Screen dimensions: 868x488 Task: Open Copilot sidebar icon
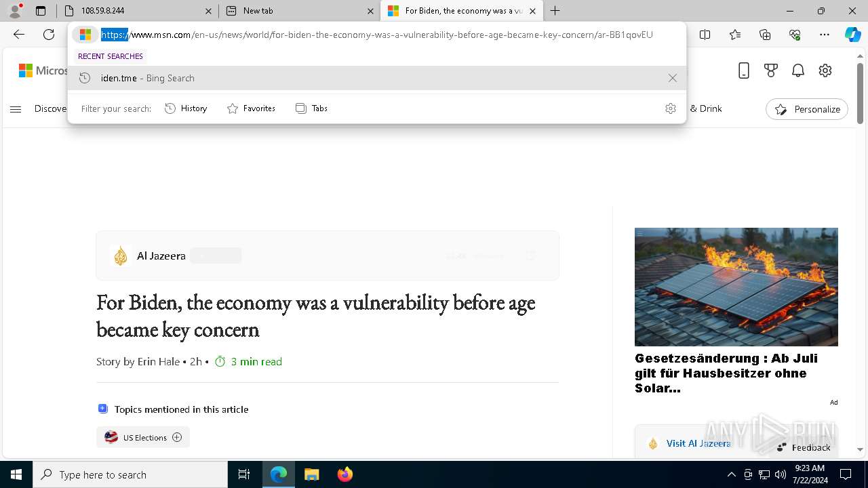point(853,35)
